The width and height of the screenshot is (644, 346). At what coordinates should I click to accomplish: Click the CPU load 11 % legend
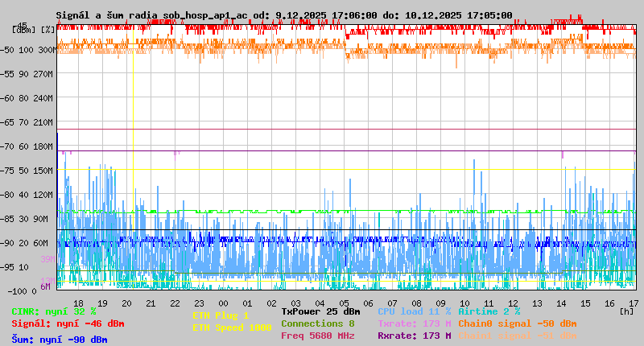click(x=414, y=311)
